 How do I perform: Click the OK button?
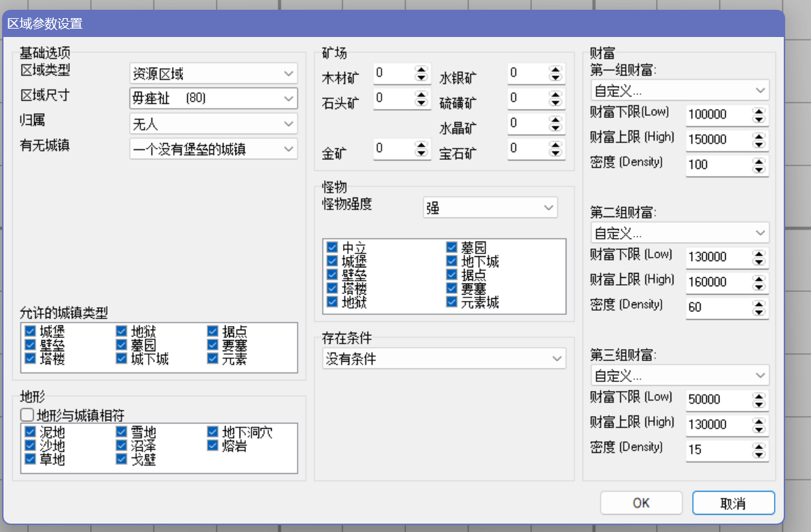tap(641, 503)
